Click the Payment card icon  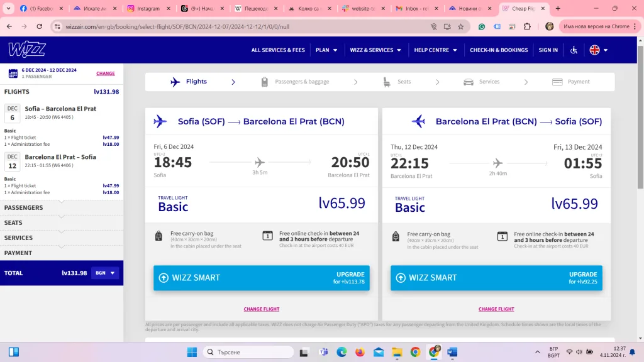(557, 82)
